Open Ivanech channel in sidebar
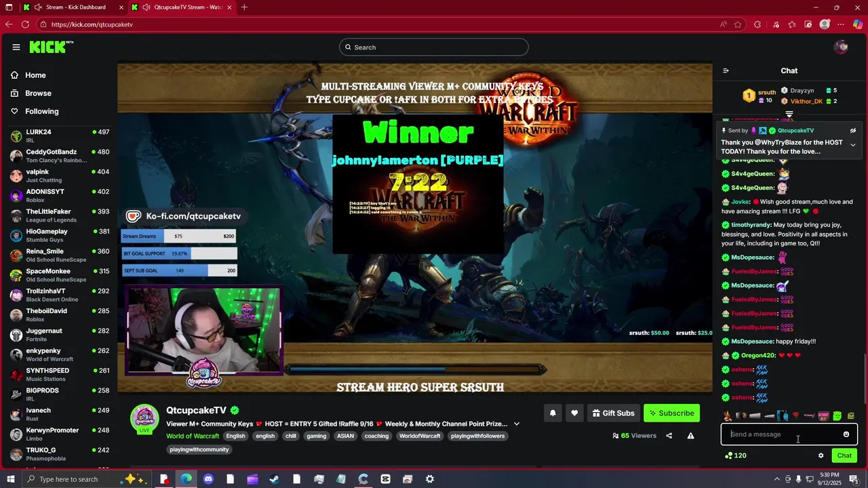Screen dimensions: 868x488 [60, 414]
